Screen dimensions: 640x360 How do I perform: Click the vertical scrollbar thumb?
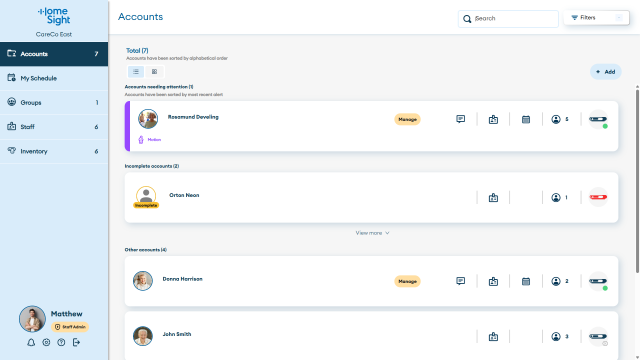tap(637, 181)
